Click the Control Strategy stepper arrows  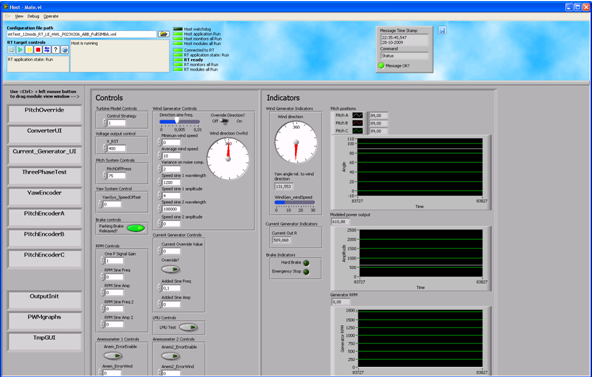[x=105, y=123]
